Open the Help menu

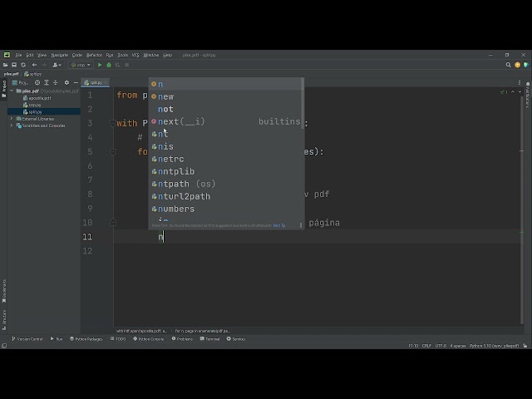168,55
